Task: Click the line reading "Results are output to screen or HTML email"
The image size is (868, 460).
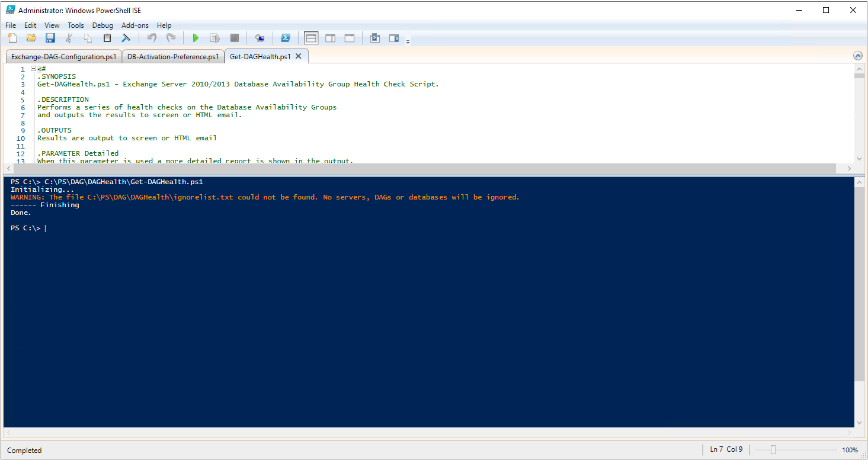Action: click(127, 138)
